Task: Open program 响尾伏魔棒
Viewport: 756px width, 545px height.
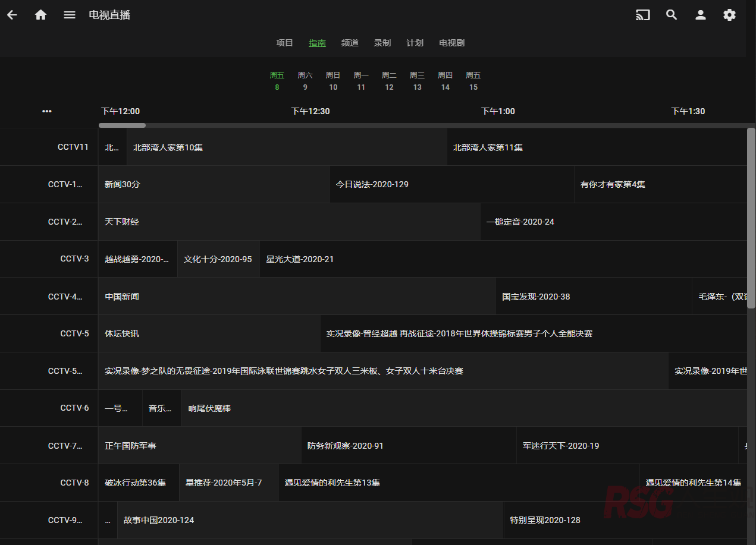Action: click(464, 408)
